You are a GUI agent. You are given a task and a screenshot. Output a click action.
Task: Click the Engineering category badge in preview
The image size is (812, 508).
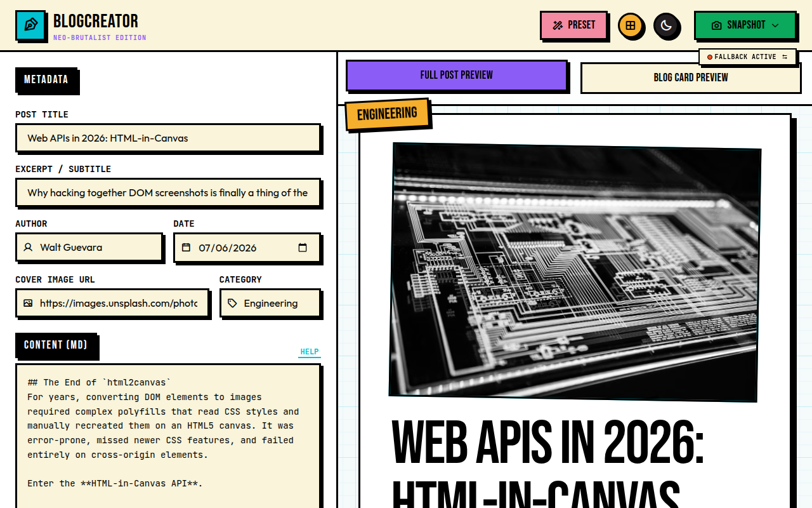387,114
